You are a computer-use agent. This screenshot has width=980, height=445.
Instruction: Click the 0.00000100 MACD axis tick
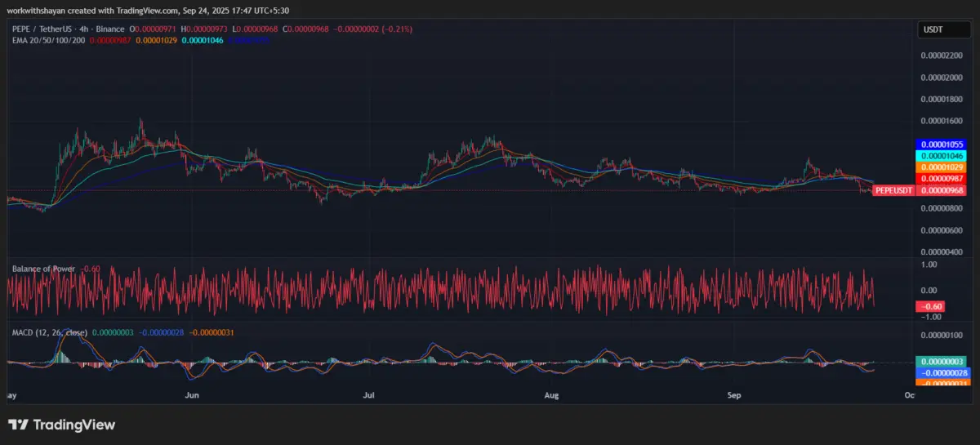click(x=942, y=336)
